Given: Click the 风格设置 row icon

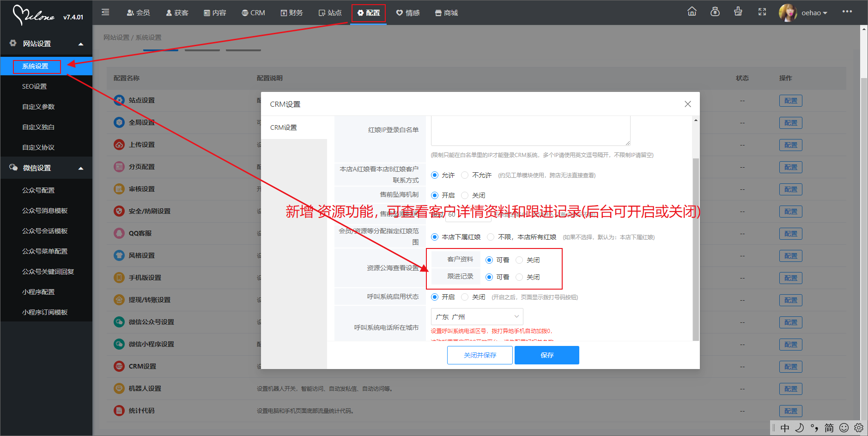Looking at the screenshot, I should 119,255.
